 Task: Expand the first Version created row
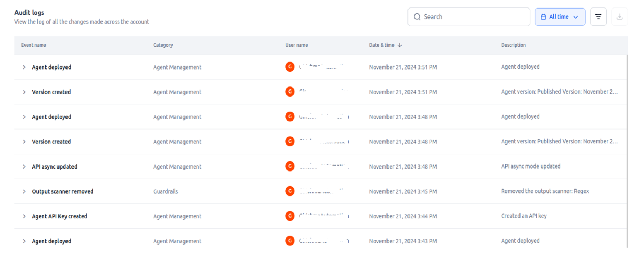(x=24, y=92)
